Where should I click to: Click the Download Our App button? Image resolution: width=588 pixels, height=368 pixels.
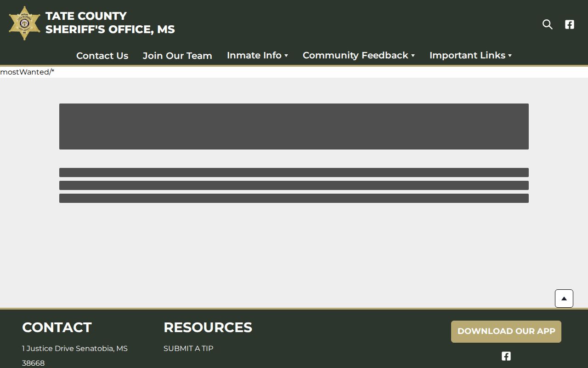click(506, 331)
